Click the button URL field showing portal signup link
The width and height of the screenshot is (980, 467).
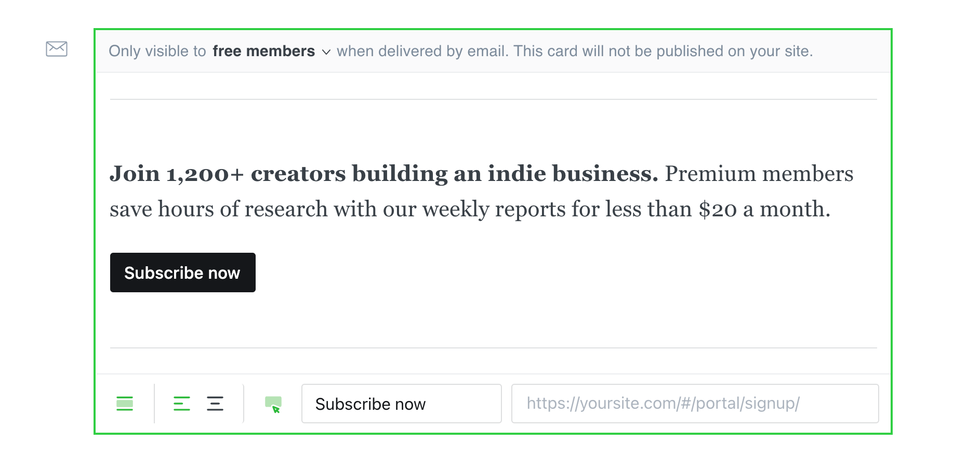point(695,404)
